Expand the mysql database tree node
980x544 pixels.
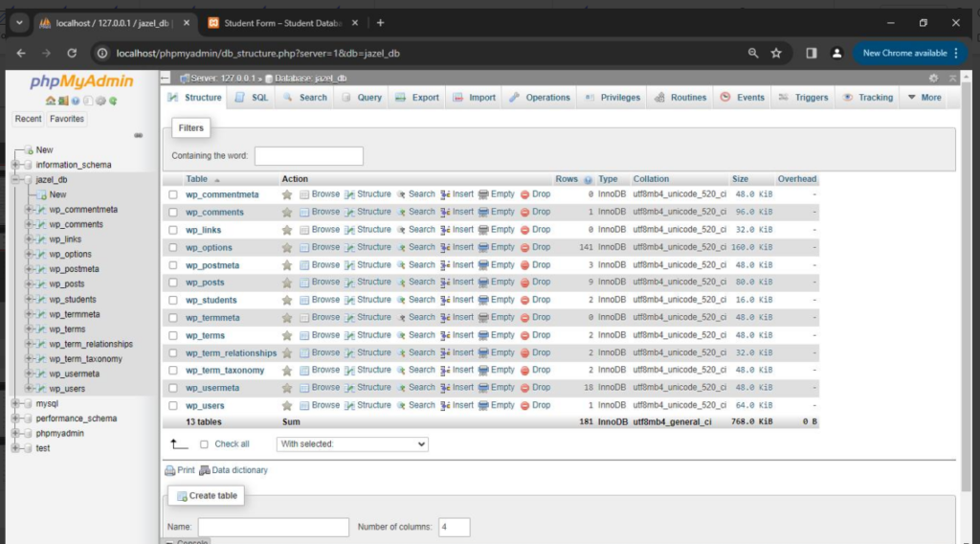click(x=16, y=403)
